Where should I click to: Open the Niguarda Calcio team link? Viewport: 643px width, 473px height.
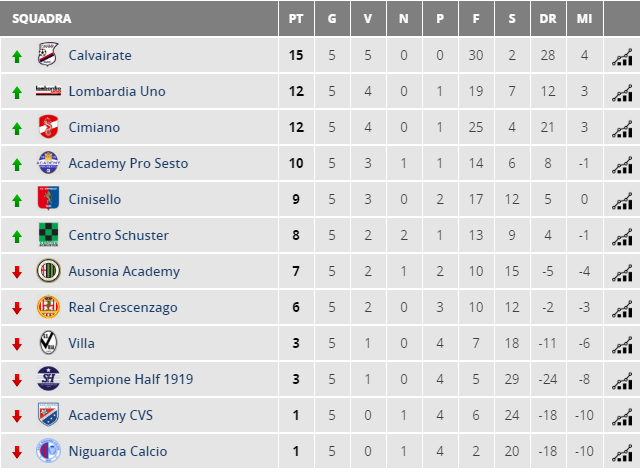click(x=118, y=451)
